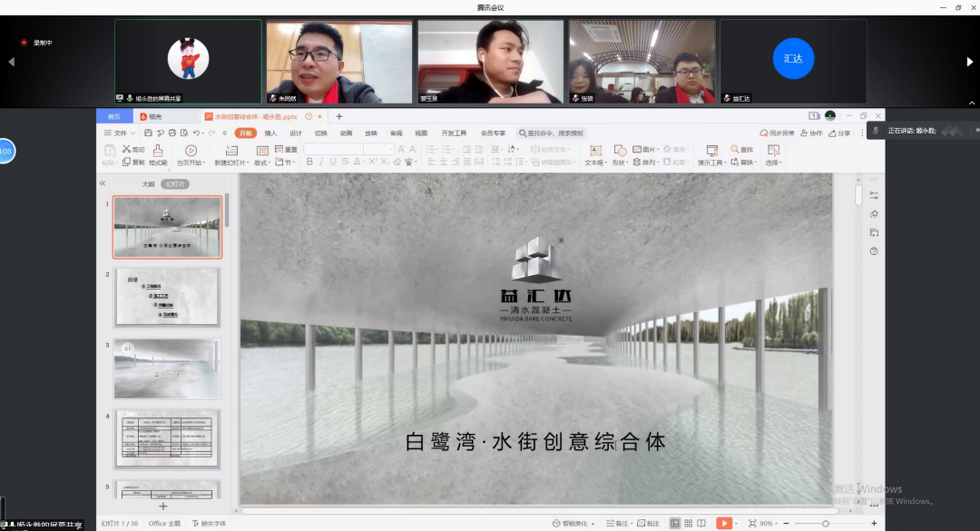The width and height of the screenshot is (980, 531).
Task: Click the orange Start Slideshow play button
Action: (x=724, y=523)
